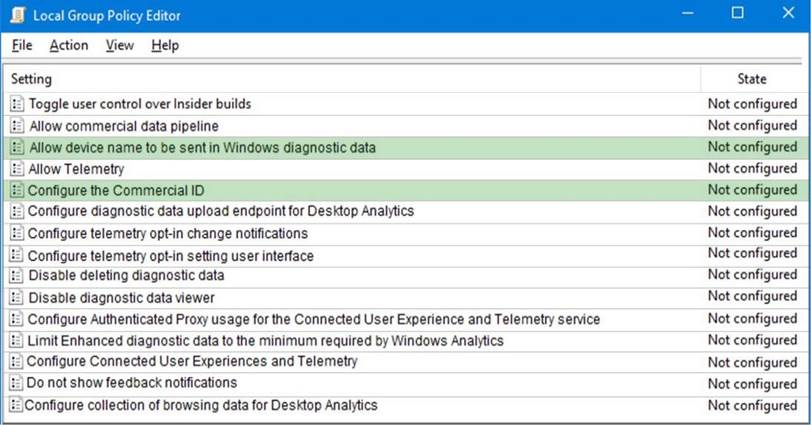Click the icon beside Disable diagnostic data viewer
This screenshot has height=425, width=811.
(17, 297)
